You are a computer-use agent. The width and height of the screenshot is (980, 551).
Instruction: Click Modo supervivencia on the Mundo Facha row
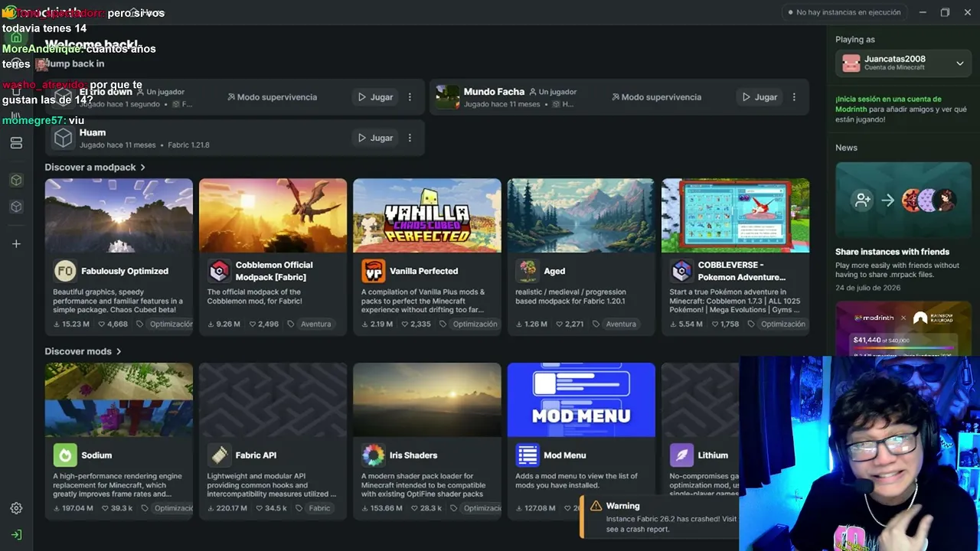(656, 97)
